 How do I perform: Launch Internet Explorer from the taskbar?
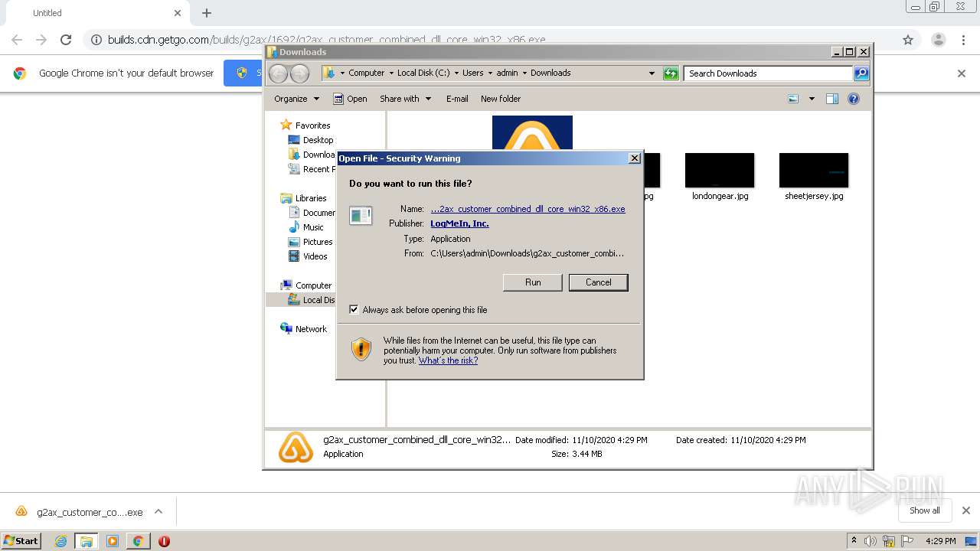point(60,541)
